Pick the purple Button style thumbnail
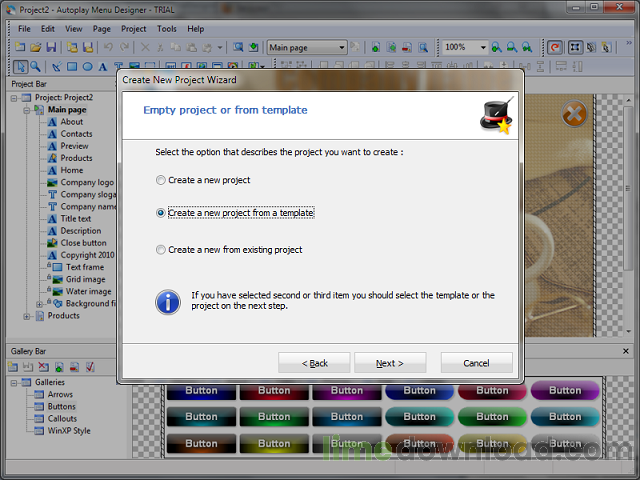640x480 pixels. [564, 391]
